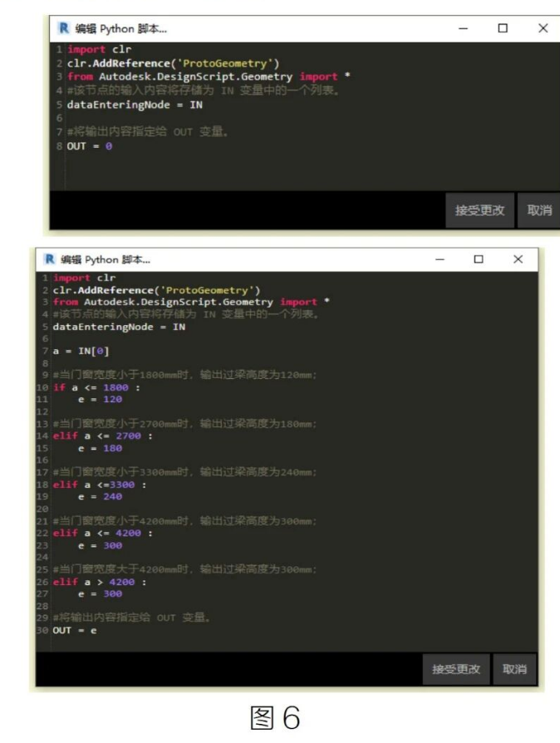Image resolution: width=560 pixels, height=743 pixels.
Task: Close the lower Python script window
Action: (x=518, y=259)
